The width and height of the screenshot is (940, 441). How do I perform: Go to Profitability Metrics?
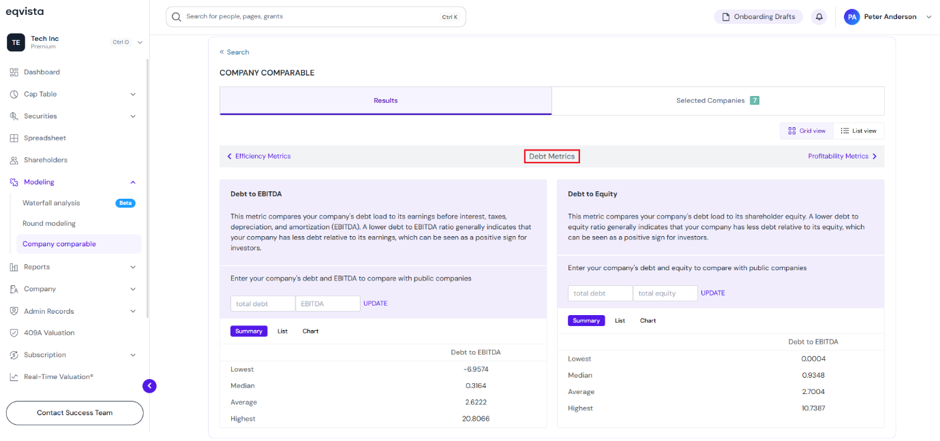click(x=842, y=156)
